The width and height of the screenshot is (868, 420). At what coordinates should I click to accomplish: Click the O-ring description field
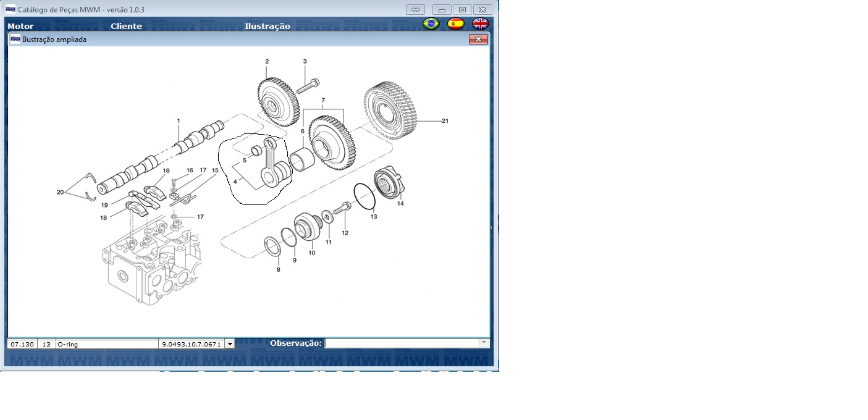[107, 344]
